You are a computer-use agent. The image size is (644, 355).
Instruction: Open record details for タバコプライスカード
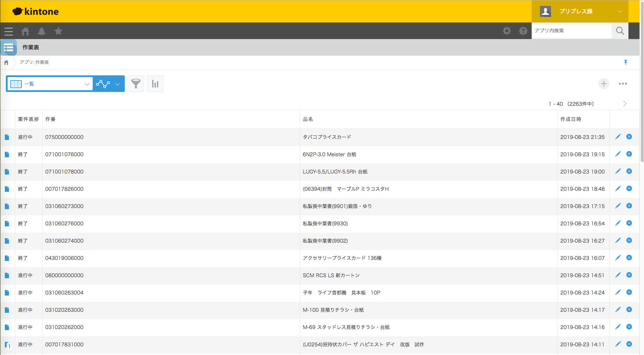[7, 137]
